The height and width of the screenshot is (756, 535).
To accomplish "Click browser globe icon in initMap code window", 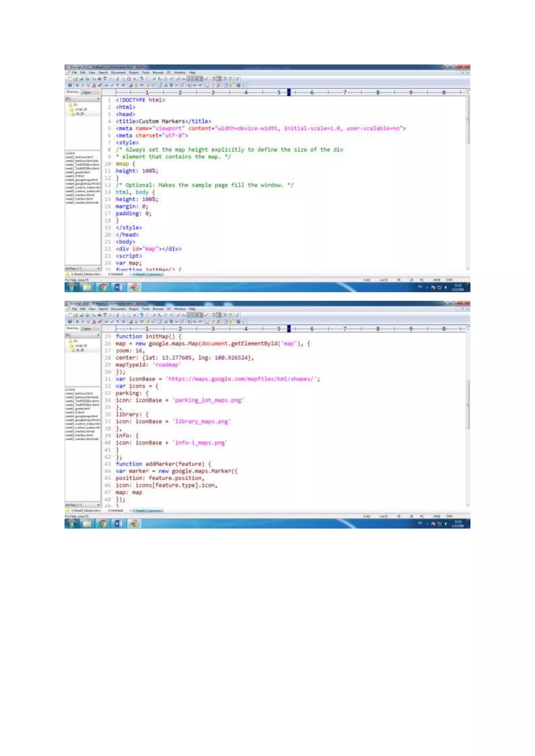I will point(70,322).
